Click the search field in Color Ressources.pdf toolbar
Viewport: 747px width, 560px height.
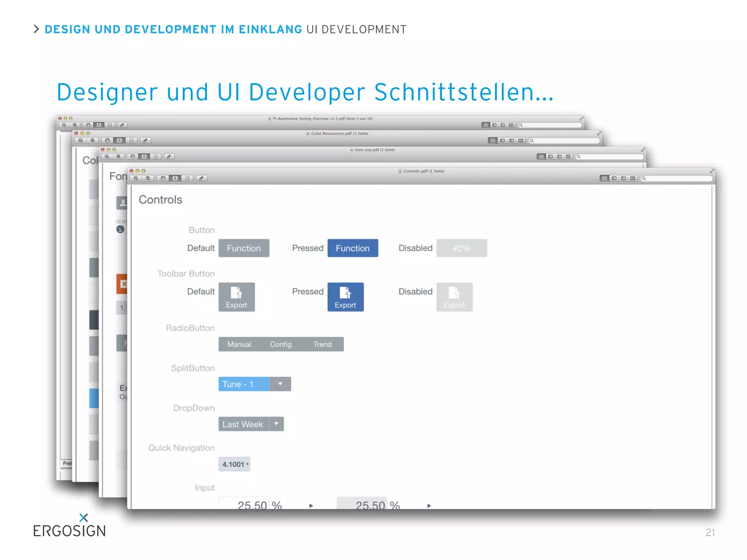(564, 141)
